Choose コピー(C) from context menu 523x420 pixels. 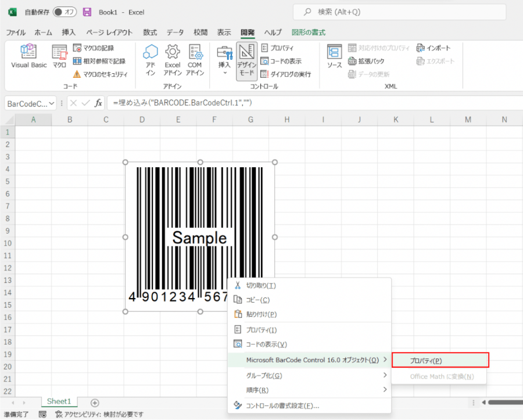pyautogui.click(x=309, y=300)
